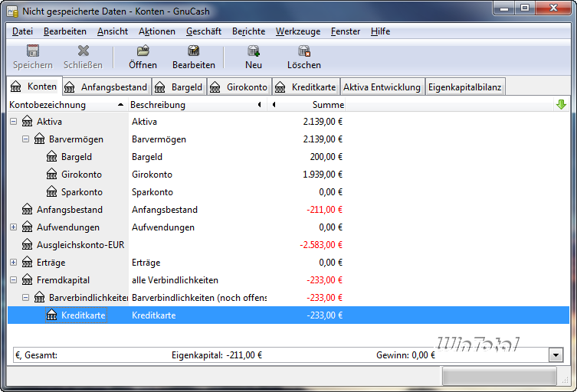Click the bank icon beside Aufwendungen row
Viewport: 577px width, 392px height.
(x=28, y=227)
